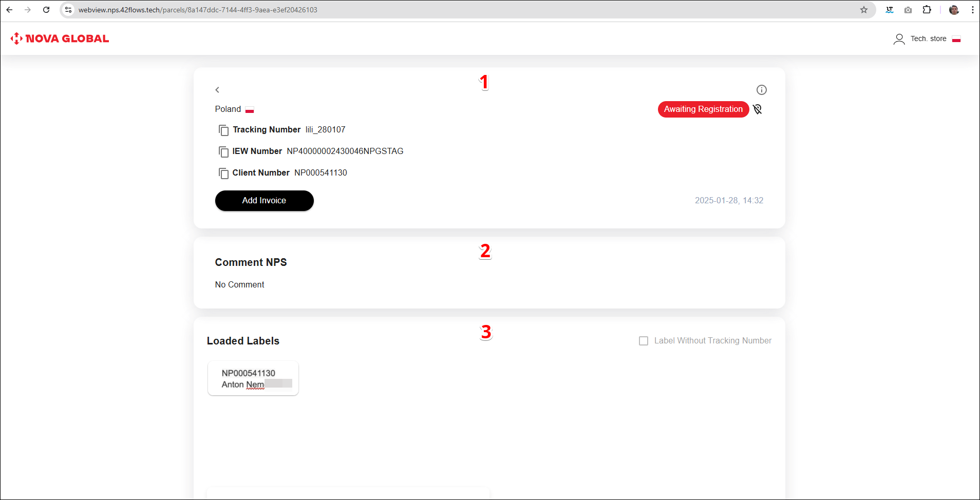Click the browser address bar URL
Image resolution: width=980 pixels, height=500 pixels.
(198, 10)
